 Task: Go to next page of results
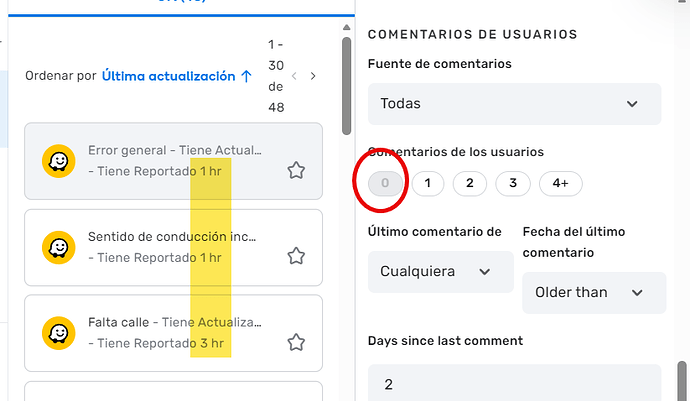click(313, 76)
